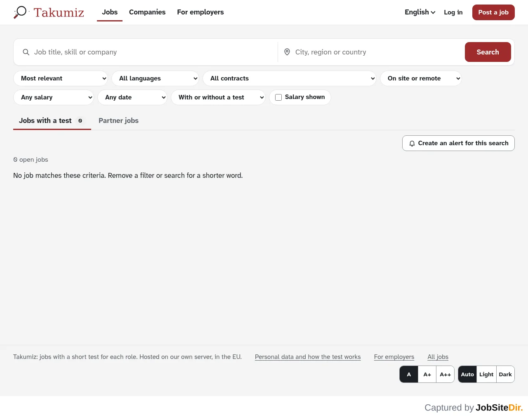Open the All languages dropdown
This screenshot has height=420, width=528.
(155, 78)
